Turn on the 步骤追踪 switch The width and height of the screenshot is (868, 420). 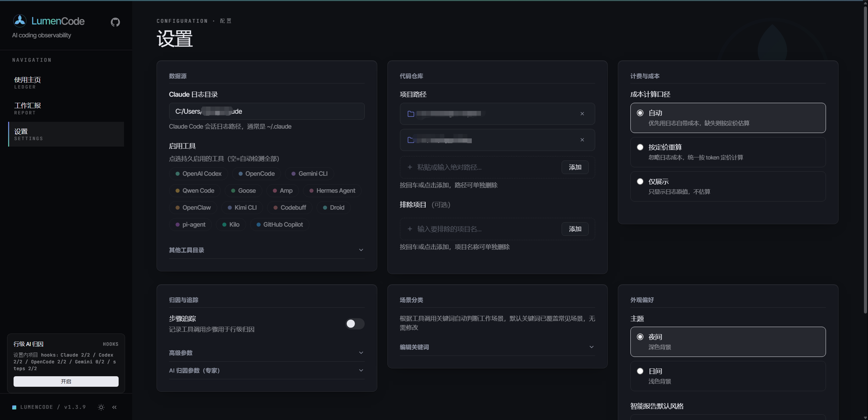point(355,324)
